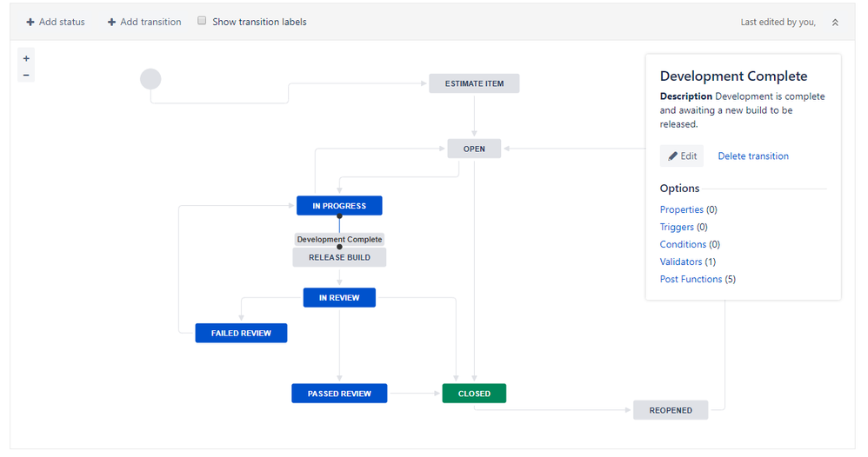
Task: Open the Post Functions option
Action: click(x=691, y=279)
